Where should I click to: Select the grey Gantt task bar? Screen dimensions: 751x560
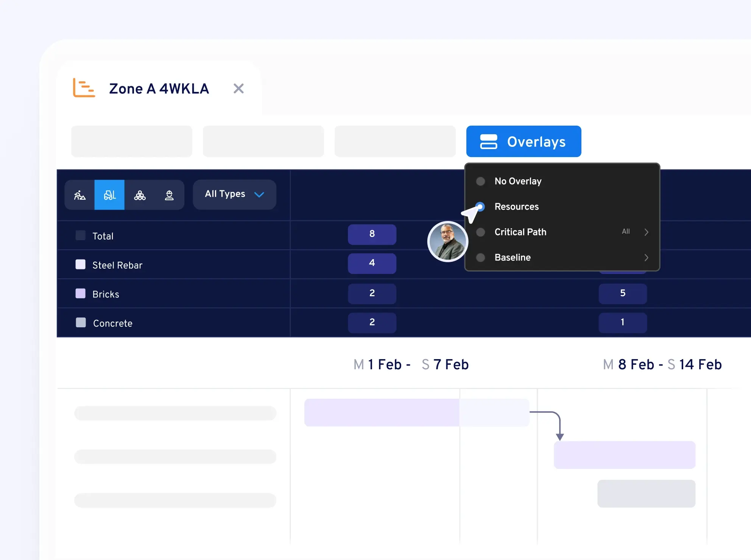point(647,494)
